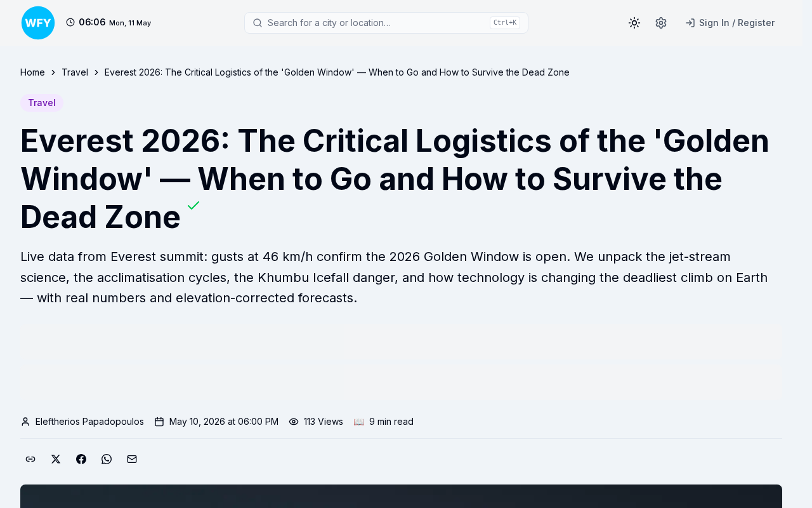The height and width of the screenshot is (508, 812).
Task: Open the WFY logo home page
Action: pyautogui.click(x=38, y=23)
